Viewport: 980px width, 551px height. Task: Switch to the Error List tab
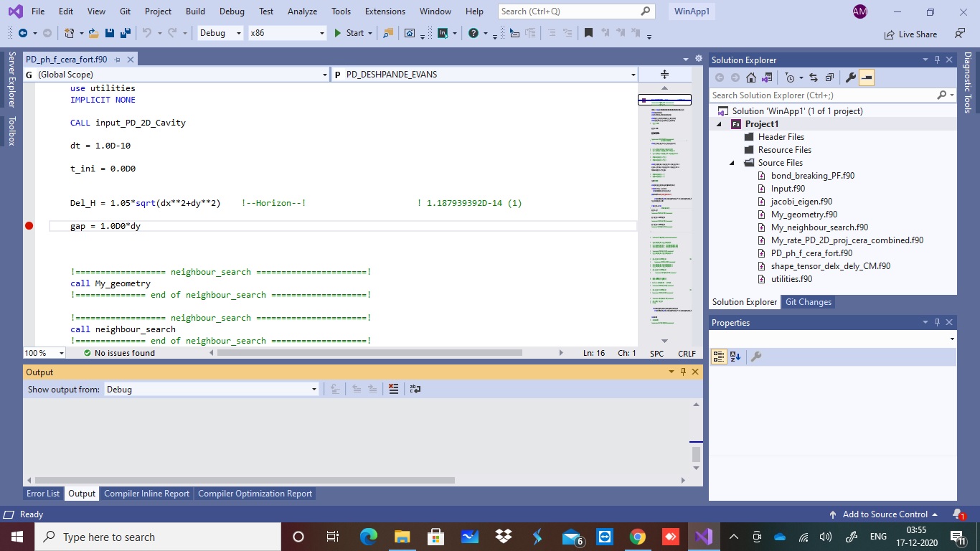point(43,494)
